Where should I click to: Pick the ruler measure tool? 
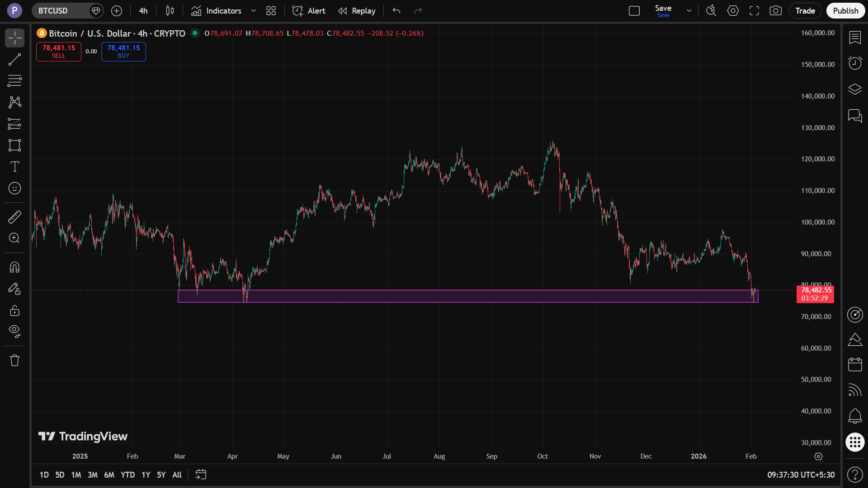click(x=14, y=217)
